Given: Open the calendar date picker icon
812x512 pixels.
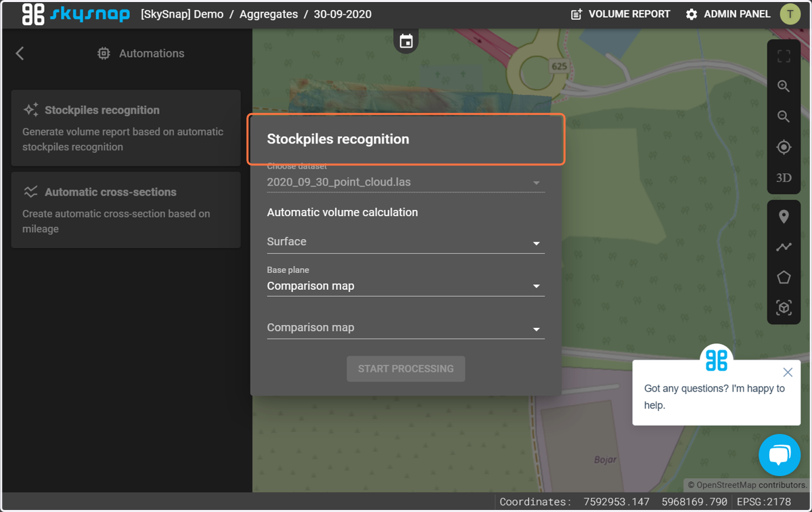Looking at the screenshot, I should [x=406, y=41].
